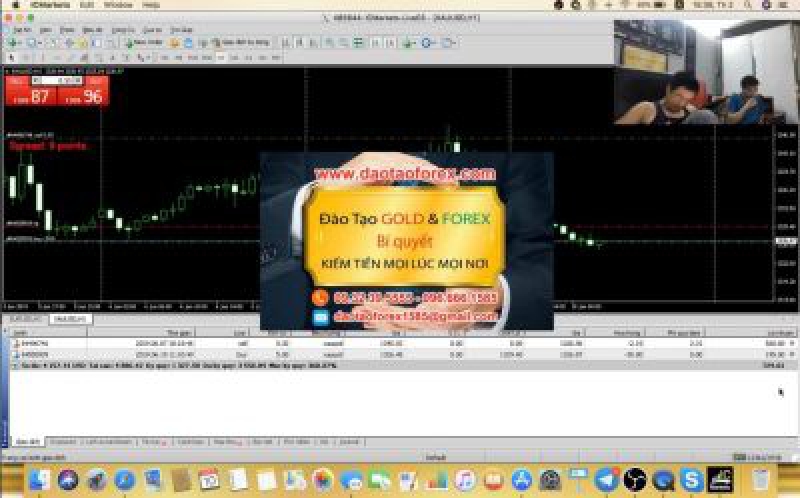Screen dimensions: 800x498
Task: Open the periods clock icon dropdown
Action: pos(428,42)
